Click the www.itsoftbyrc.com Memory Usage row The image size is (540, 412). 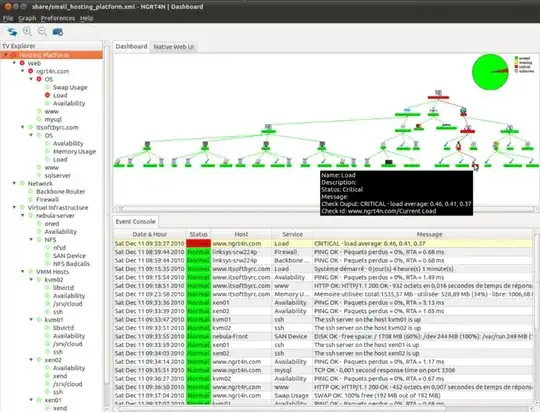pos(323,294)
